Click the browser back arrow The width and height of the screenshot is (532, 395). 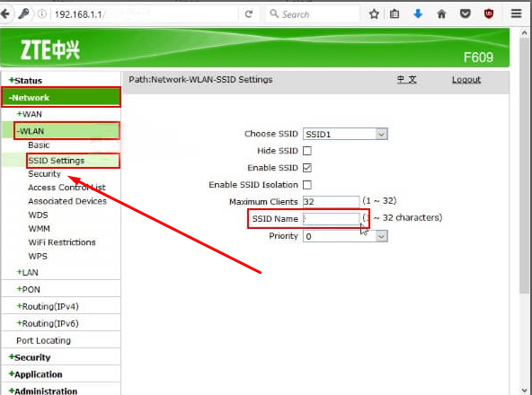[5, 13]
